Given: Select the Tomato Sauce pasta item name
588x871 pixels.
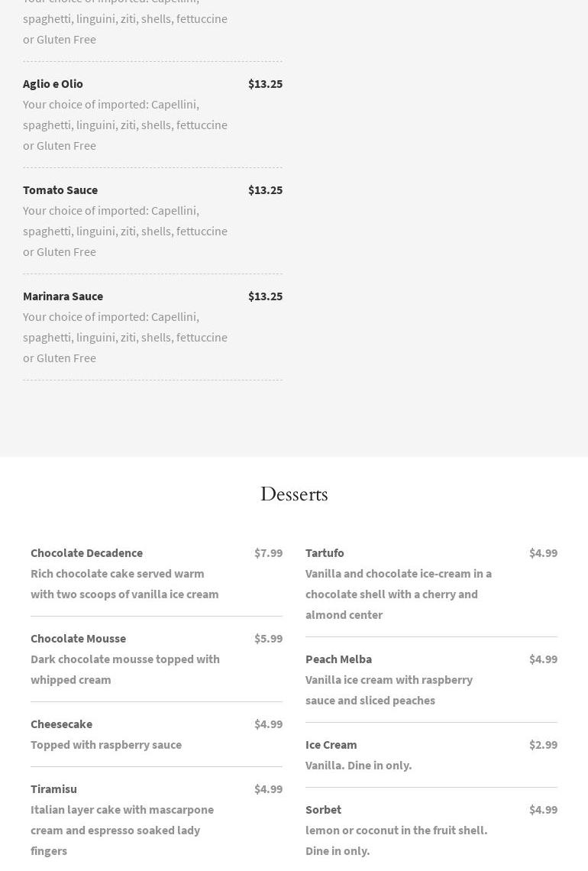Looking at the screenshot, I should point(60,189).
